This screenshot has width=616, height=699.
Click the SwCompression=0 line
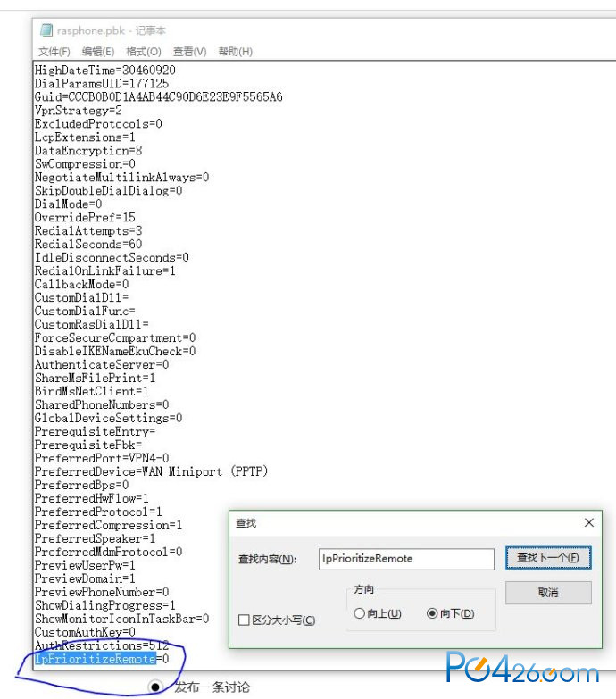pos(85,164)
